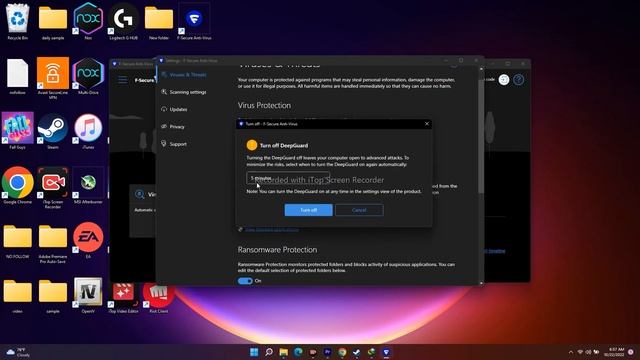Open Updates in the settings sidebar

click(x=178, y=109)
